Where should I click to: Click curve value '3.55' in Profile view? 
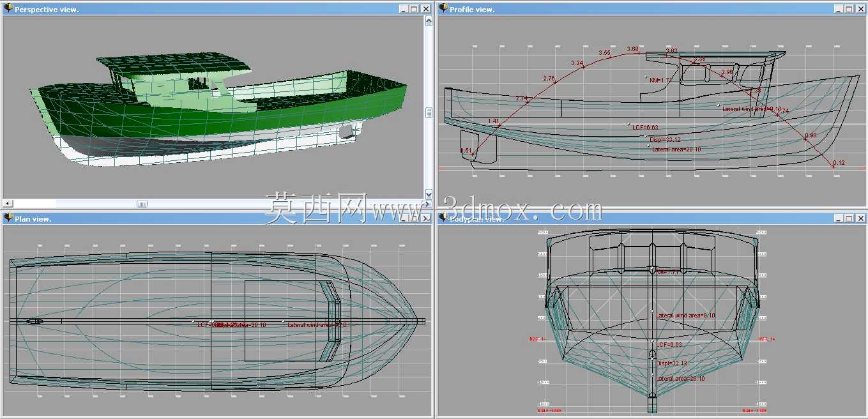click(x=605, y=52)
